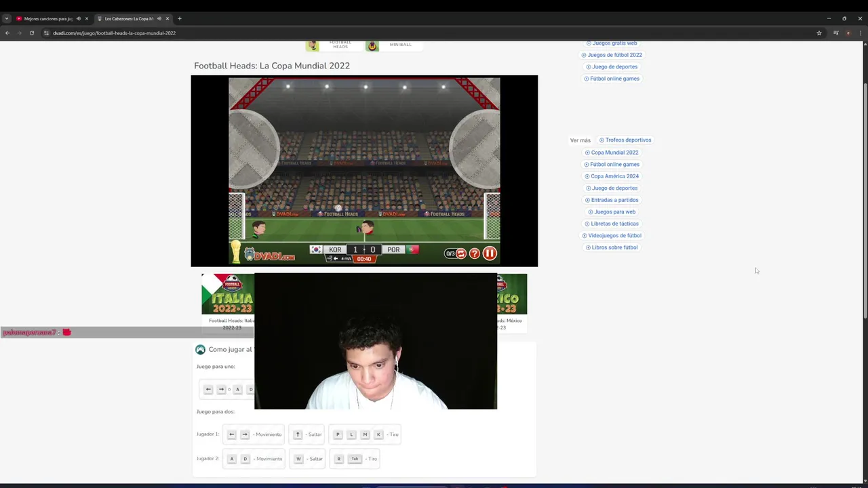Screen dimensions: 868x488
Task: Click the game timer showing 00:40
Action: click(x=364, y=259)
